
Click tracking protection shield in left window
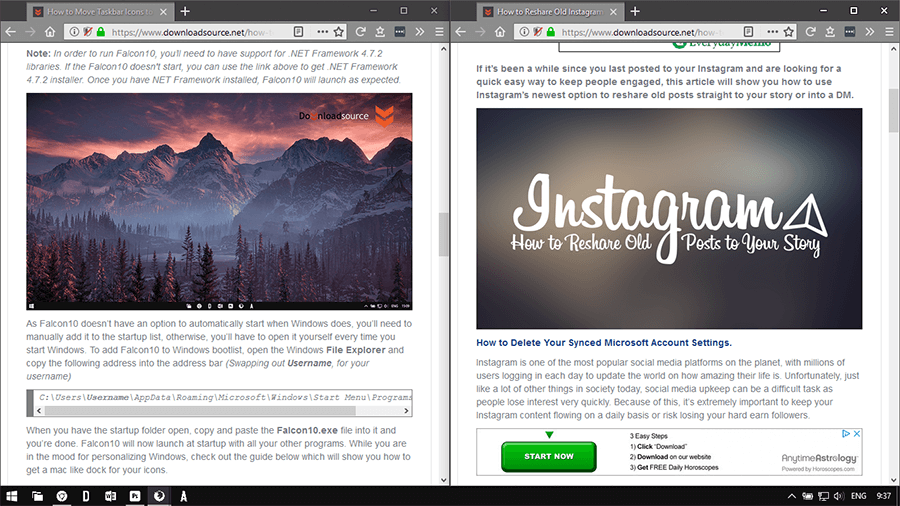tap(87, 32)
